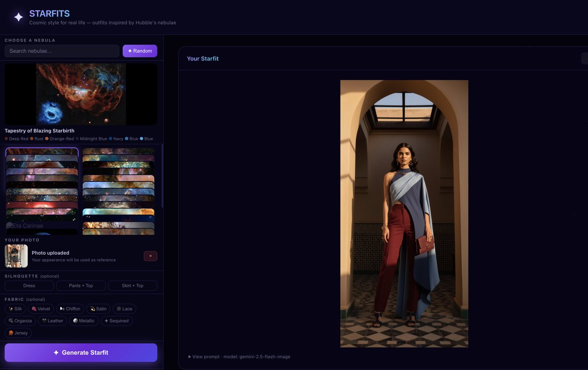Toggle the Lace fabric chip
588x370 pixels.
click(124, 309)
